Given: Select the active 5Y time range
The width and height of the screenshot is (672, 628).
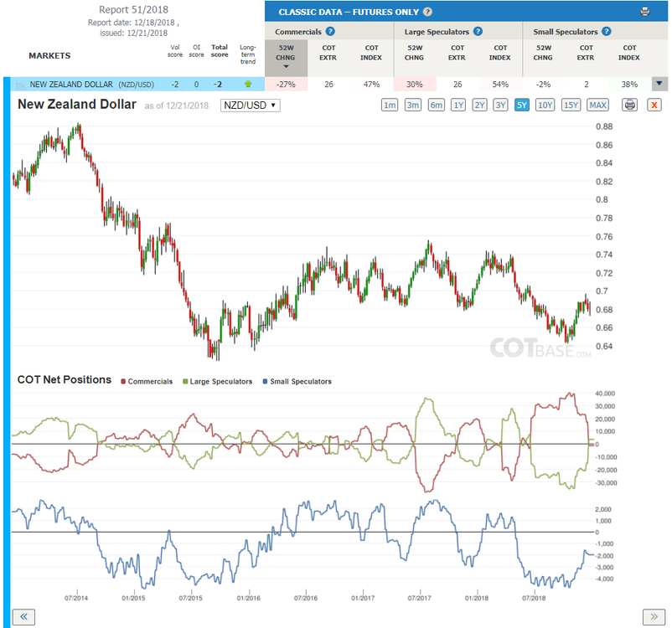Looking at the screenshot, I should click(521, 105).
